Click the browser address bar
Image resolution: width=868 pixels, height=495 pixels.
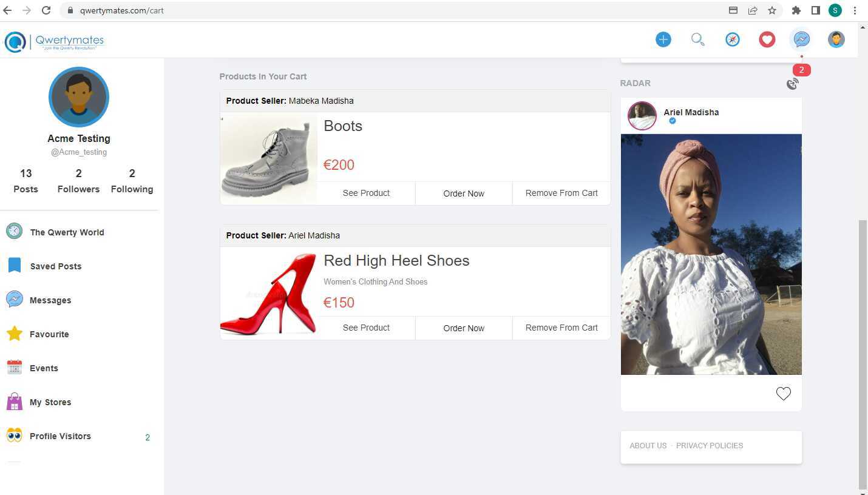click(395, 10)
